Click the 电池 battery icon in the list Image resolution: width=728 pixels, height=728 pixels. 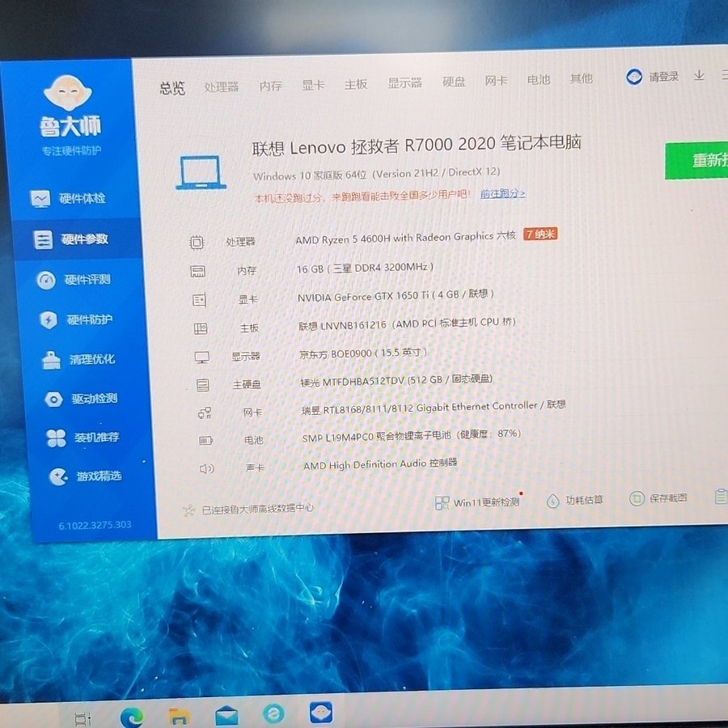(x=205, y=440)
